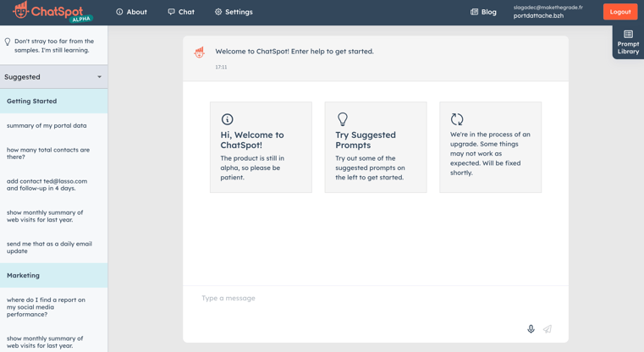This screenshot has width=644, height=352.
Task: Click the Logout button
Action: [x=620, y=12]
